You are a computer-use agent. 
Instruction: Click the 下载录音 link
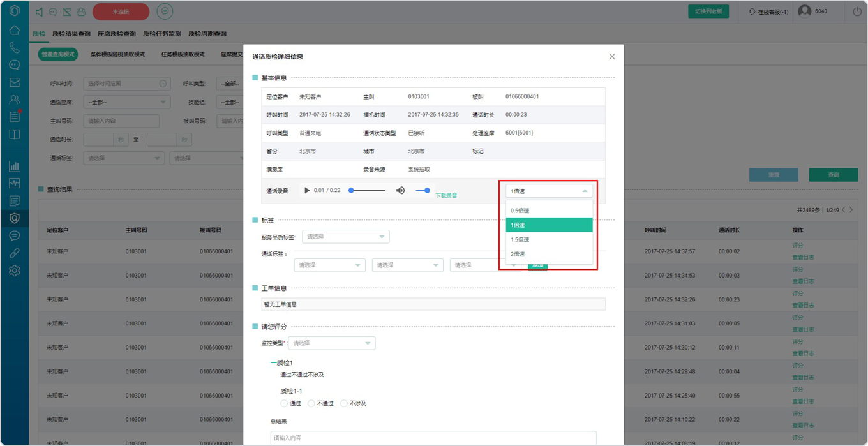pos(446,195)
